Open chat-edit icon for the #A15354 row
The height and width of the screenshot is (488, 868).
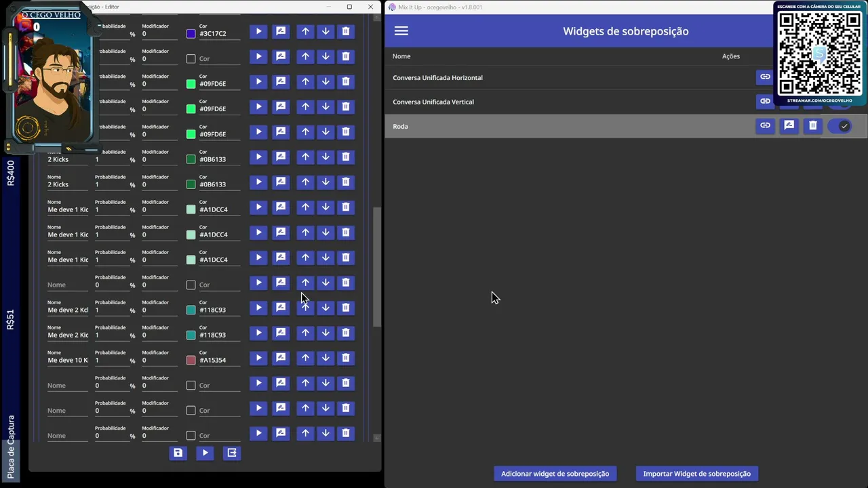point(281,358)
